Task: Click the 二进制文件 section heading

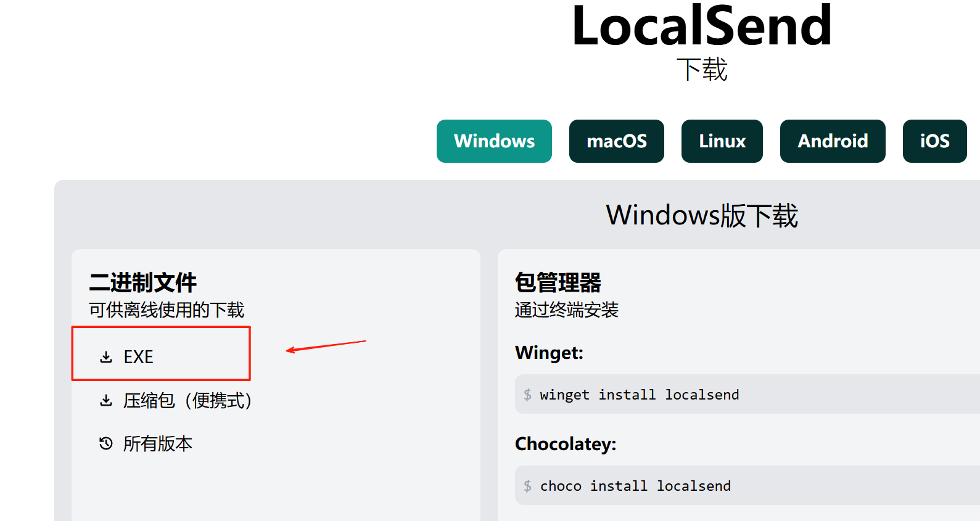Action: tap(142, 282)
